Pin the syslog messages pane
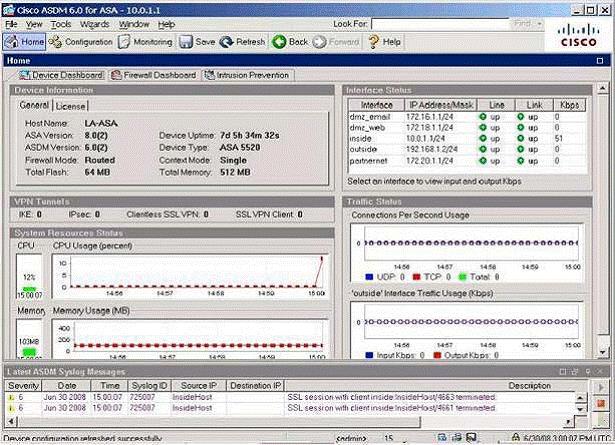615x445 pixels. [588, 371]
